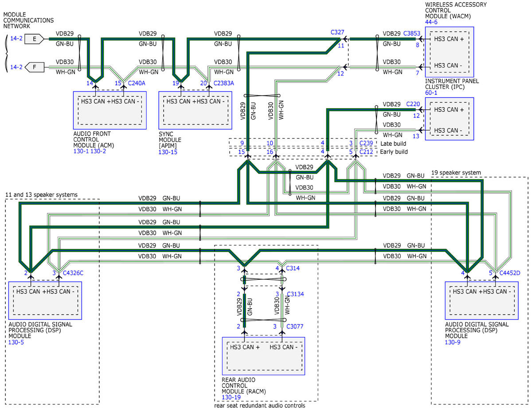Click the '19 speaker system' label
This screenshot has width=532, height=411.
456,172
